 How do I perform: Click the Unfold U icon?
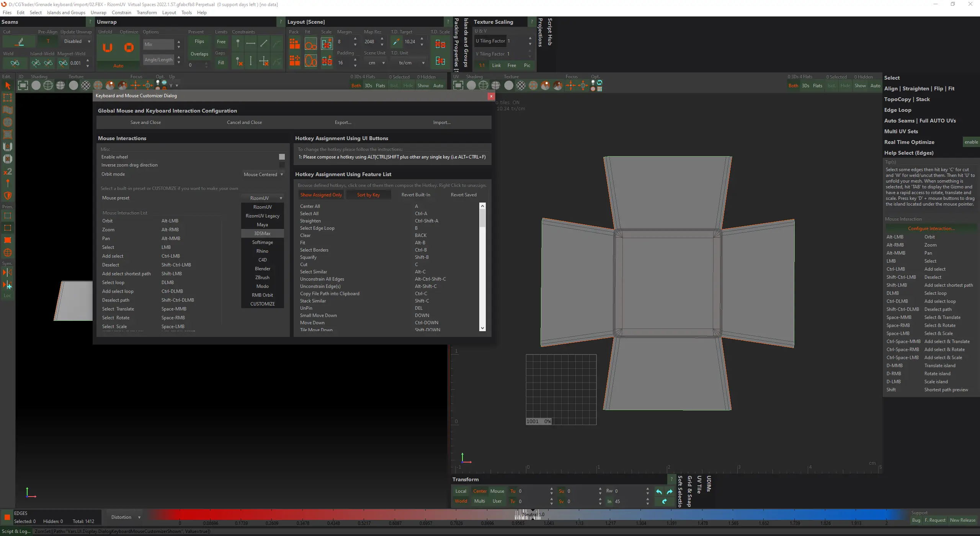tap(108, 47)
